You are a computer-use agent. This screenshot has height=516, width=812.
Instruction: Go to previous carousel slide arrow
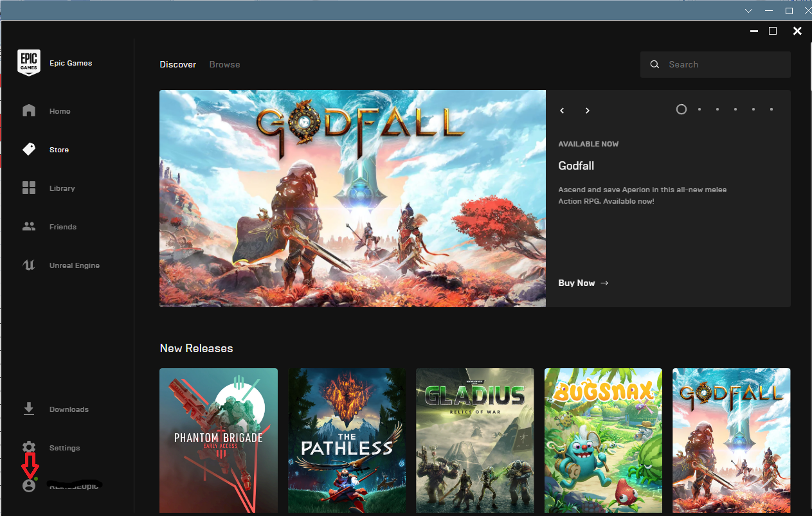coord(562,111)
